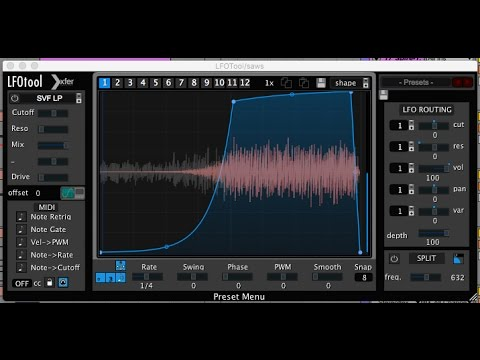
Task: Open the res LFO source selector
Action: [403, 147]
